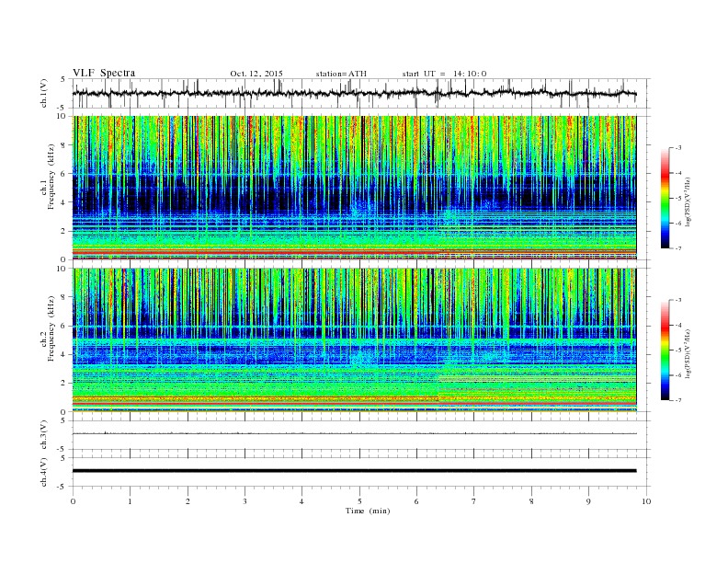
Task: Click the "8" tick on the time axis
Action: pos(531,501)
